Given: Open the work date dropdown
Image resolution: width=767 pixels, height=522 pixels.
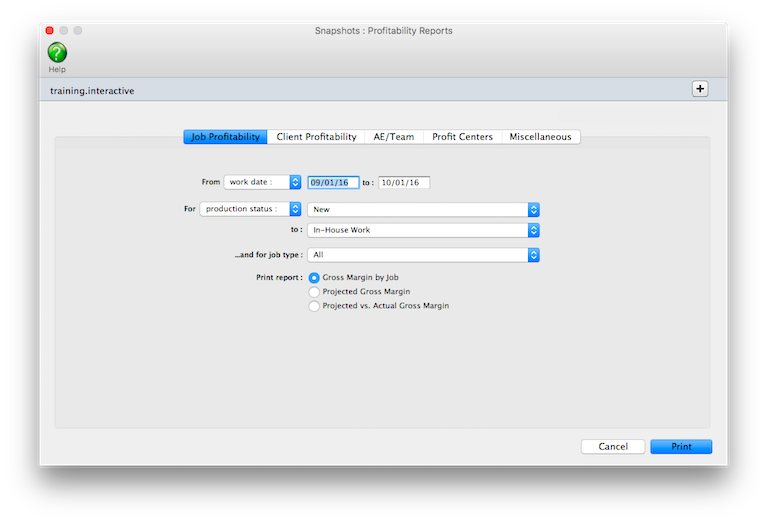Looking at the screenshot, I should (263, 182).
